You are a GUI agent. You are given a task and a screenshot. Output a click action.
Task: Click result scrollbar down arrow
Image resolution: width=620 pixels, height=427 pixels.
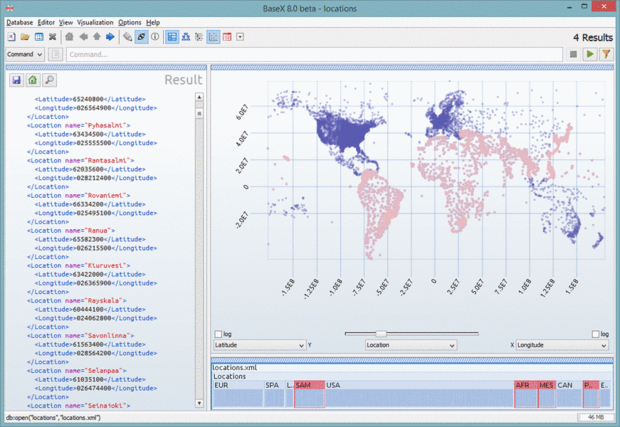199,403
